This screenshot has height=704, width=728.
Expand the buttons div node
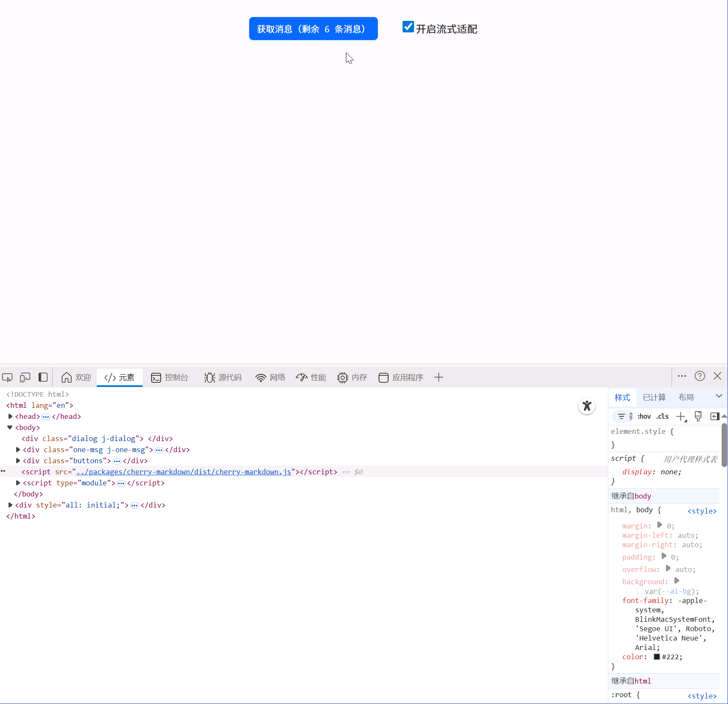pyautogui.click(x=18, y=461)
